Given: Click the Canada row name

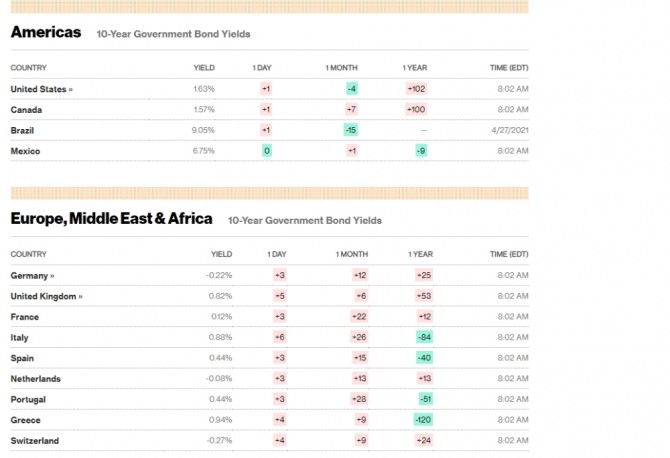Looking at the screenshot, I should (x=26, y=109).
